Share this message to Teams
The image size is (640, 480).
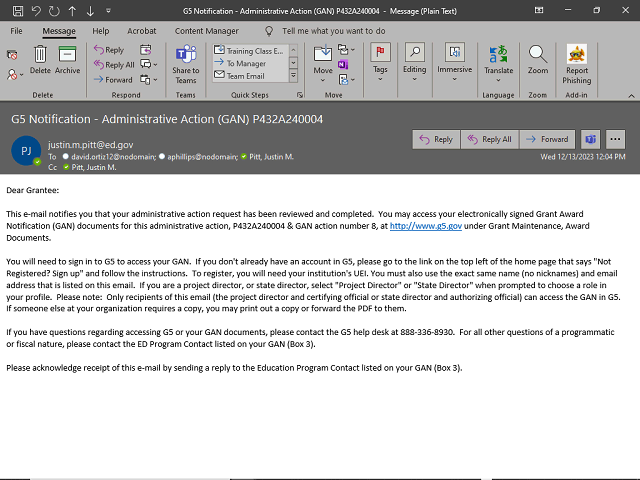[186, 64]
